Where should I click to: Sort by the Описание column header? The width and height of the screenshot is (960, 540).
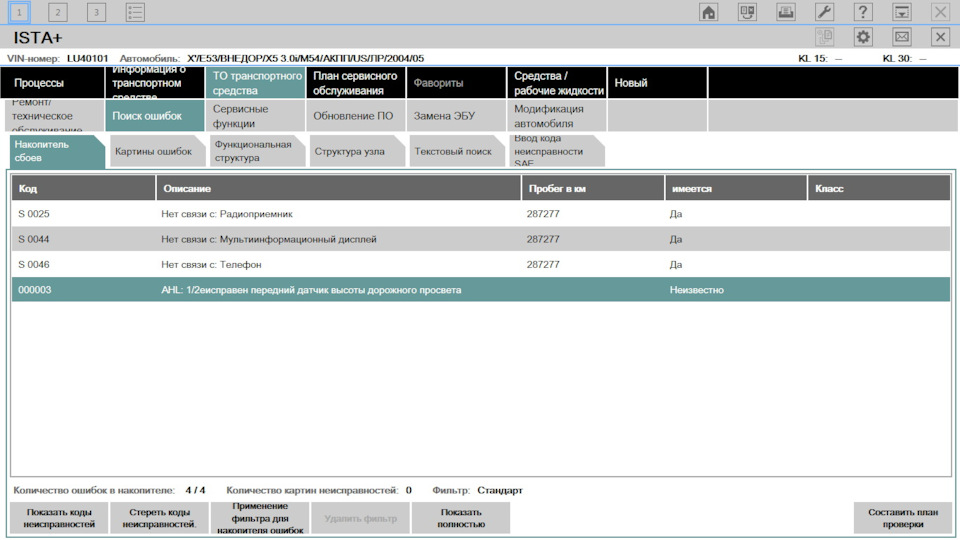[339, 189]
